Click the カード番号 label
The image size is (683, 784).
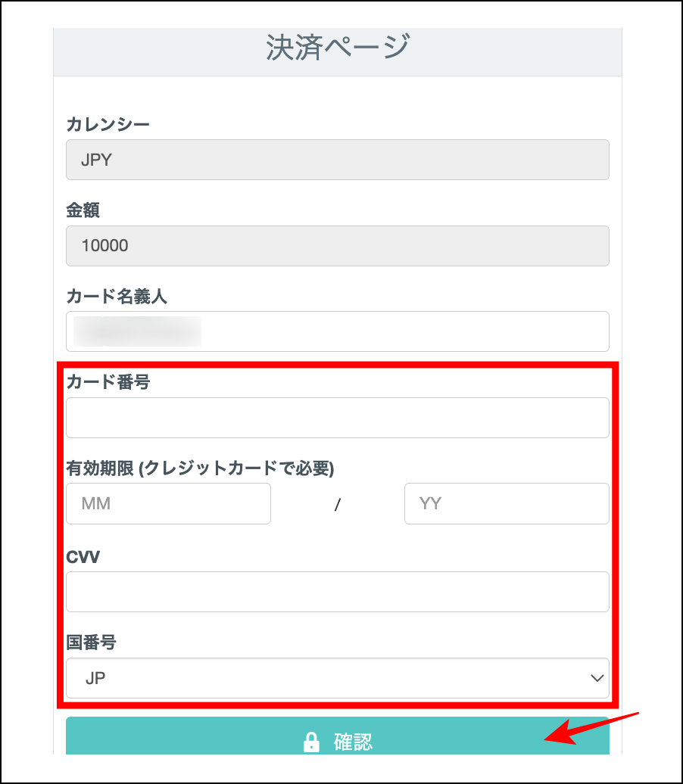click(108, 382)
